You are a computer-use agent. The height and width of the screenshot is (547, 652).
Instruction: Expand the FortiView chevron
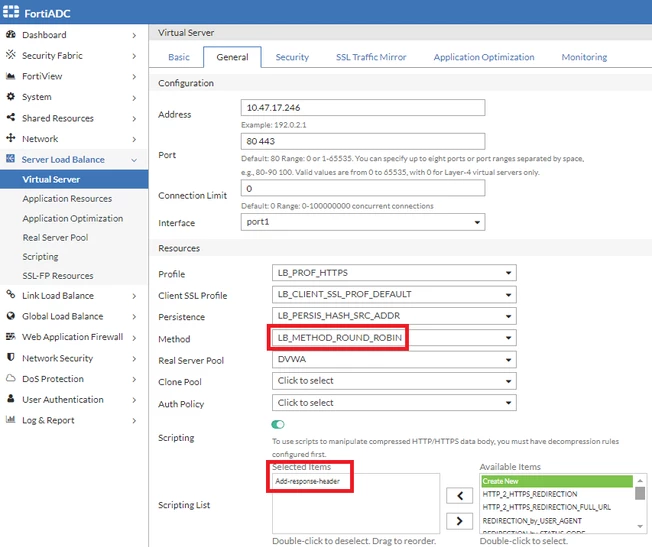click(134, 77)
